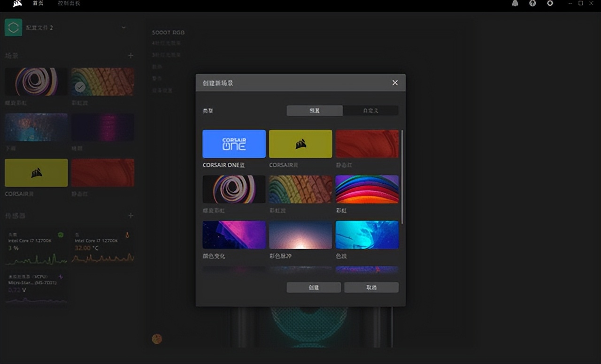Switch to the 预设 tab in the dialog
Viewport: 601px width, 364px height.
(315, 111)
